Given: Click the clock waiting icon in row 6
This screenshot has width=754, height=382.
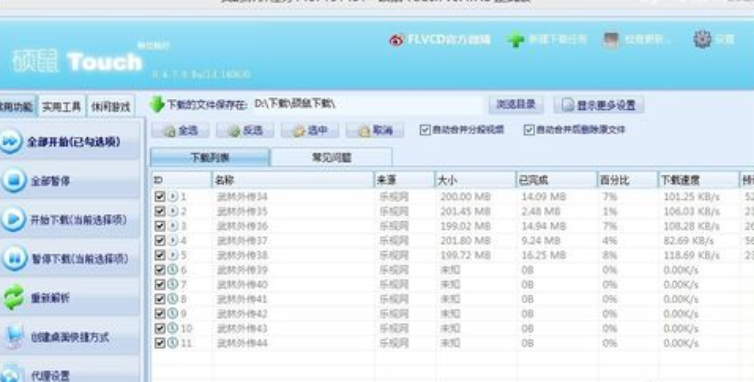Looking at the screenshot, I should click(173, 269).
